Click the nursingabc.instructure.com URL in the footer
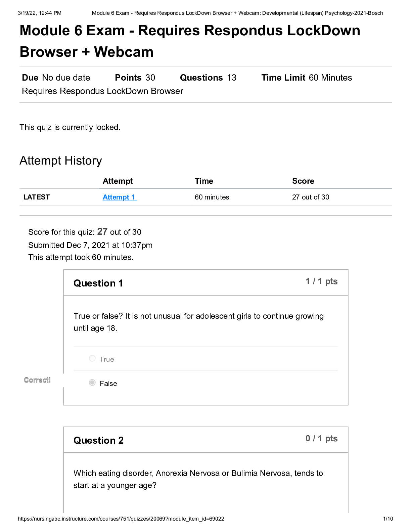 pyautogui.click(x=121, y=519)
